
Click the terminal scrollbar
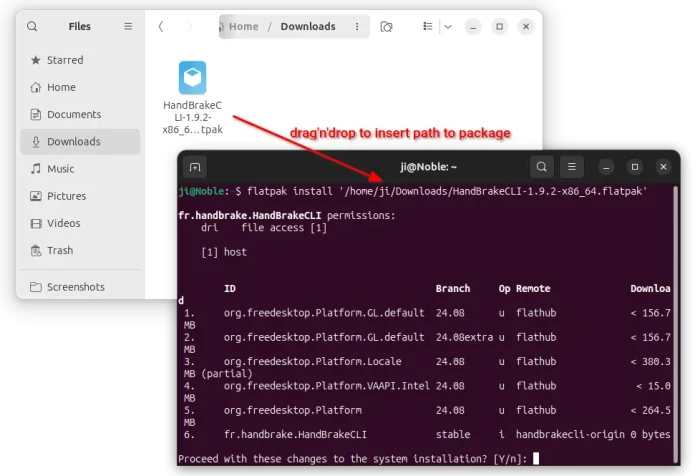676,324
